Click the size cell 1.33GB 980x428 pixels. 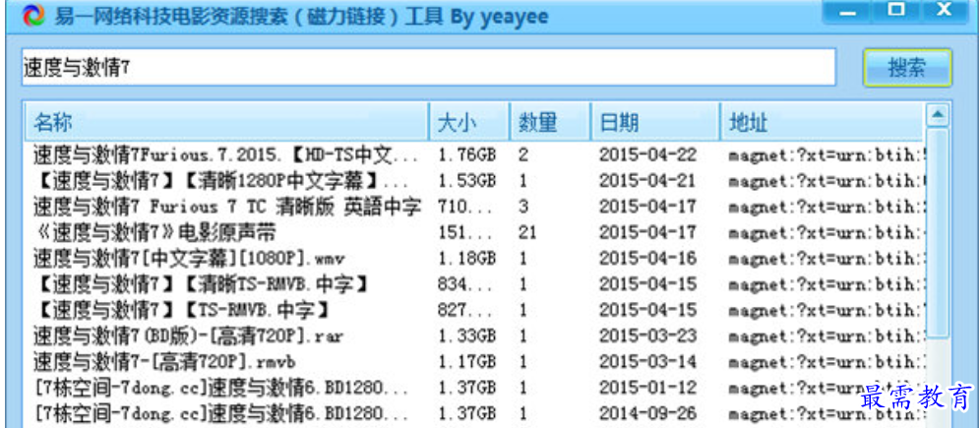[x=466, y=336]
